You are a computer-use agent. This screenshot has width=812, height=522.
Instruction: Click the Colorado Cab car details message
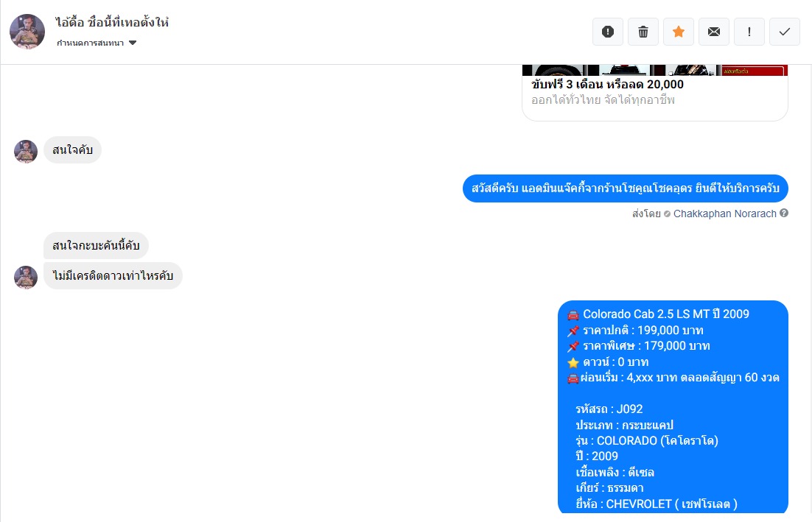pos(673,407)
